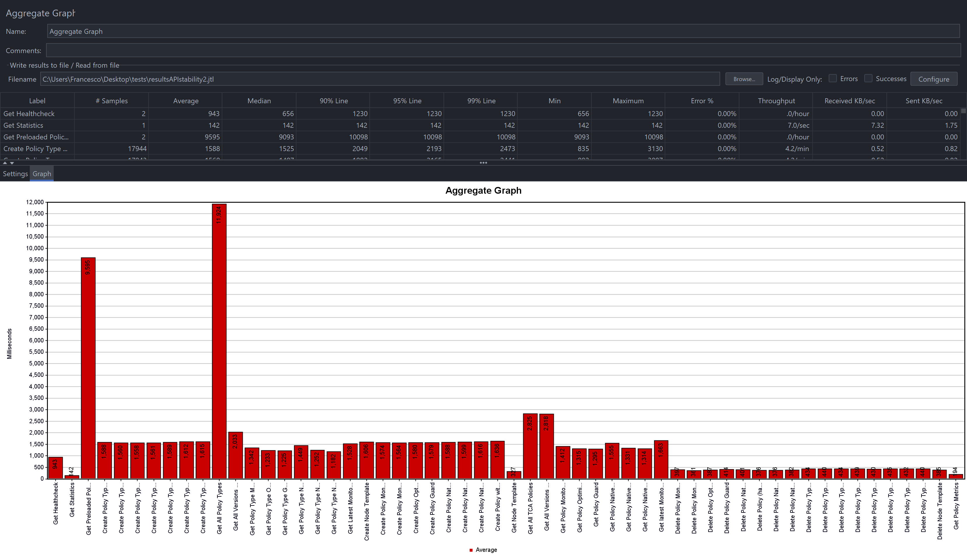Sort by the 99% Line column header
The height and width of the screenshot is (560, 967).
click(481, 101)
